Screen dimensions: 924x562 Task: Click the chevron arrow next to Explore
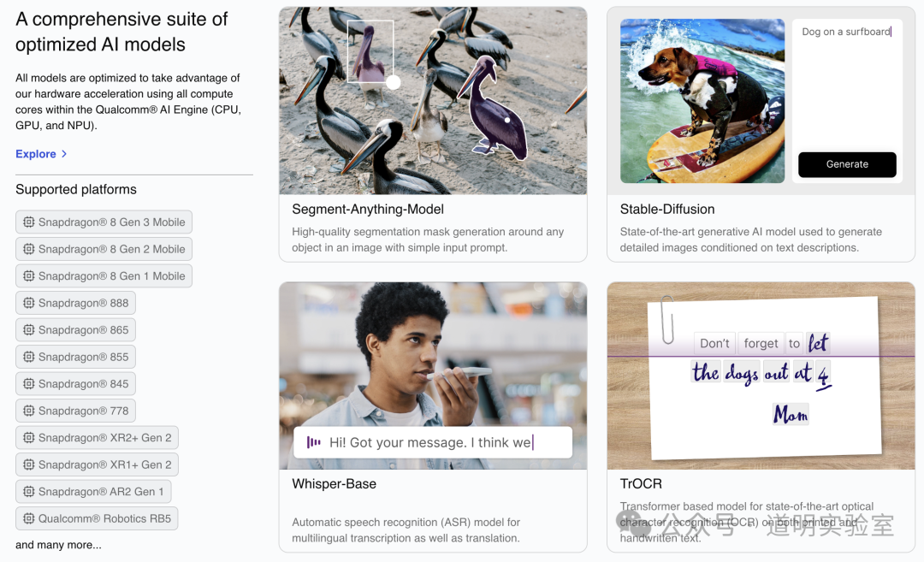[64, 154]
